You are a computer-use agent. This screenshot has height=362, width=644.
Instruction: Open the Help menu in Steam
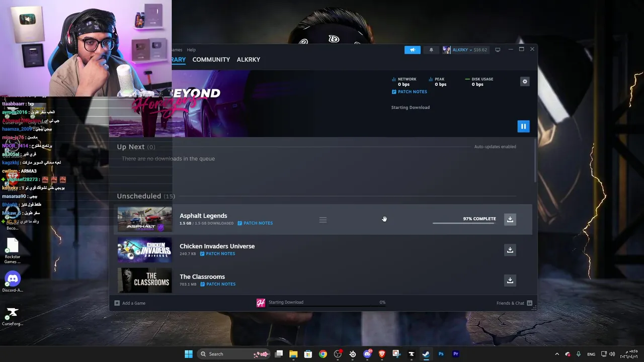191,50
